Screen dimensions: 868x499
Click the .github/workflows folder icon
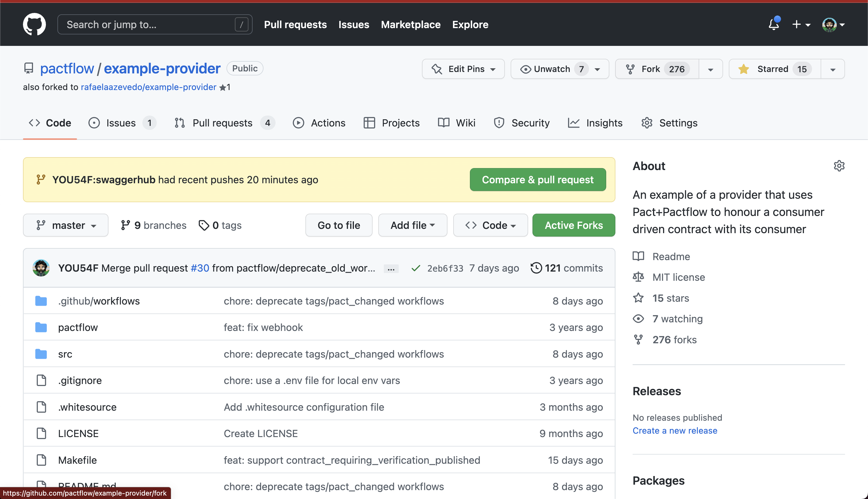[41, 301]
